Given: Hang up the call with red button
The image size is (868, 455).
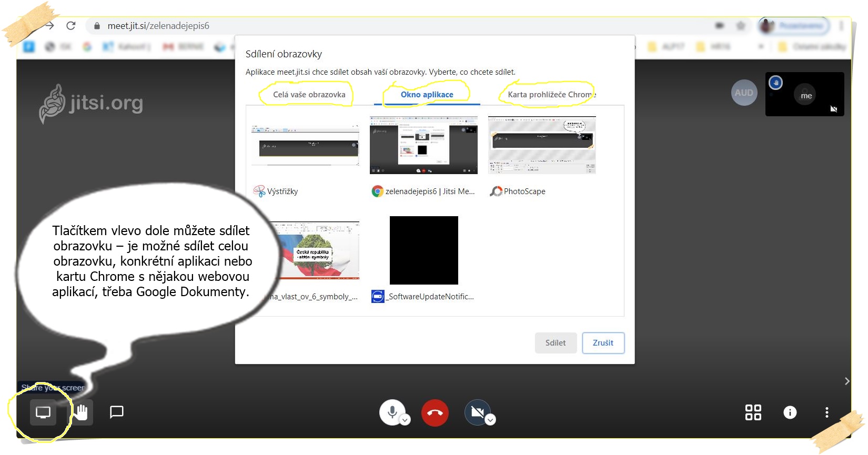Looking at the screenshot, I should [435, 412].
